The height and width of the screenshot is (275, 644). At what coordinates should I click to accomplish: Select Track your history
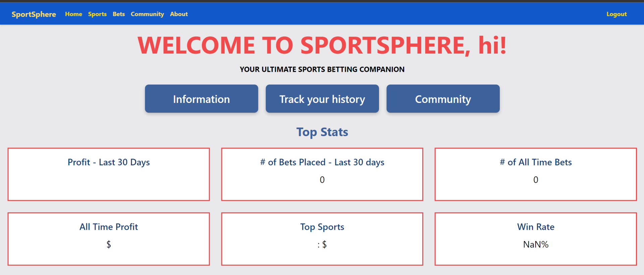pyautogui.click(x=322, y=99)
